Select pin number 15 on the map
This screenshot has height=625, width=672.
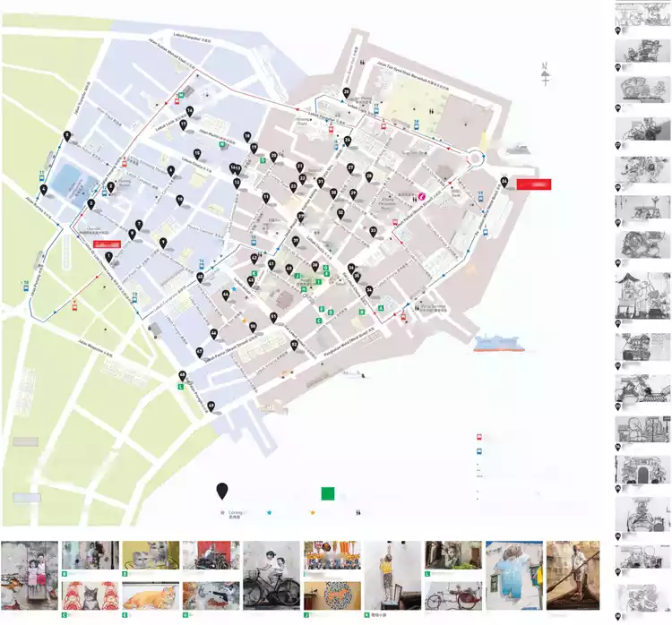point(197,153)
